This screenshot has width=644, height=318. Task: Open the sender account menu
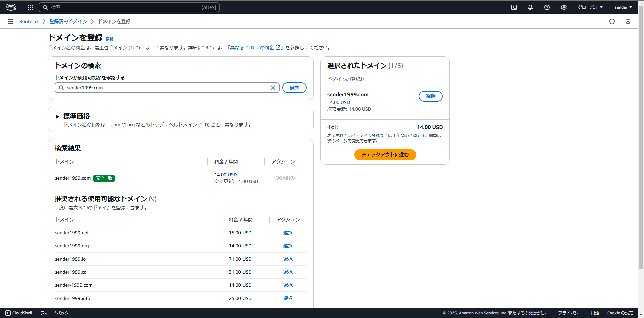tap(623, 7)
